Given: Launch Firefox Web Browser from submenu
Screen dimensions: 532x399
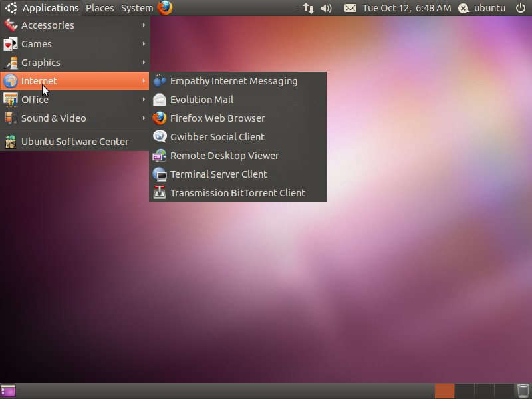Looking at the screenshot, I should [x=238, y=118].
